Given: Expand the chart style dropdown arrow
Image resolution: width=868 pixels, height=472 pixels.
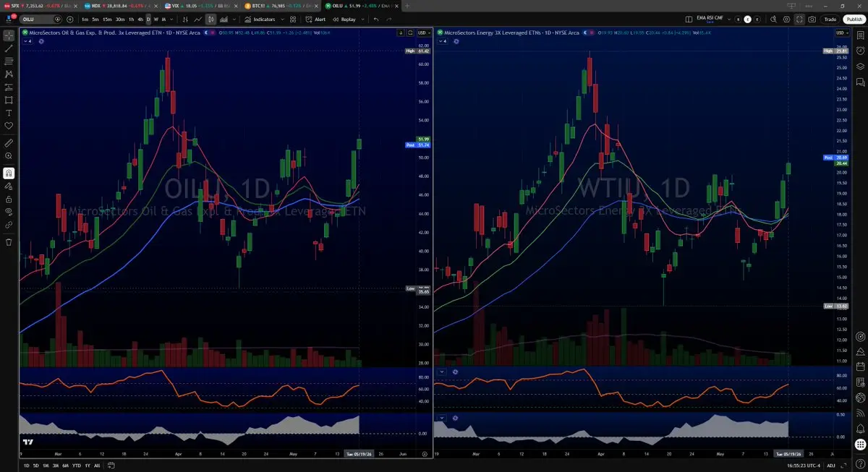Looking at the screenshot, I should (x=234, y=20).
